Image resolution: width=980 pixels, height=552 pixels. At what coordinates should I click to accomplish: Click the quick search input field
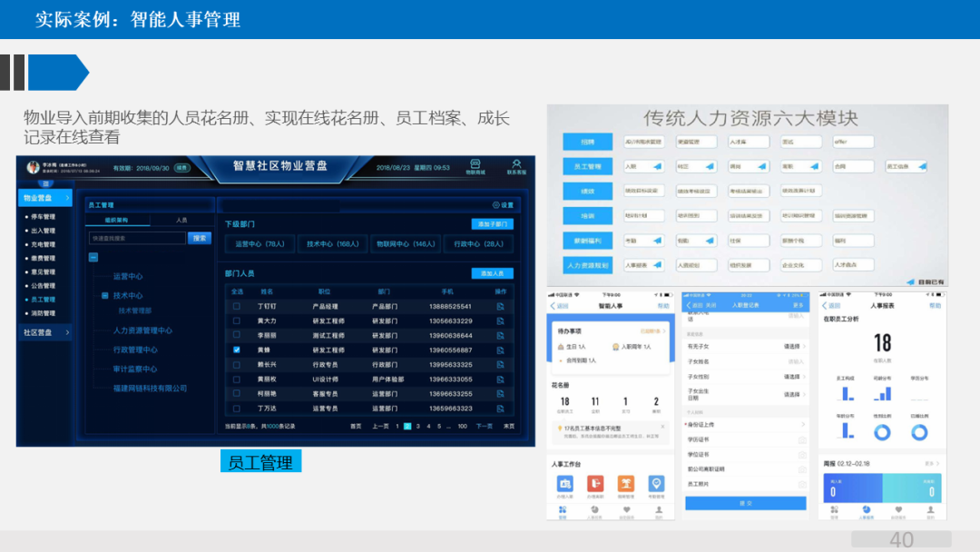(138, 238)
